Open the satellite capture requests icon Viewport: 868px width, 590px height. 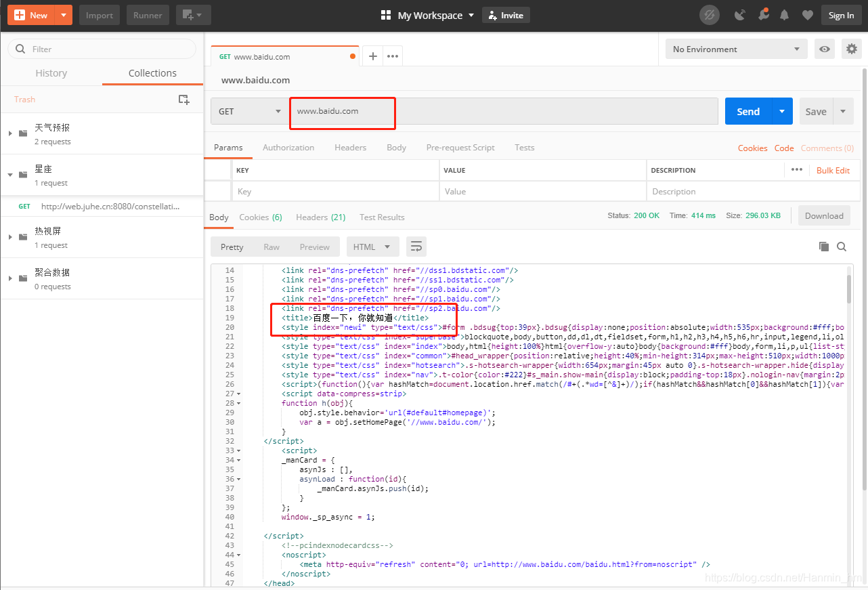tap(740, 15)
